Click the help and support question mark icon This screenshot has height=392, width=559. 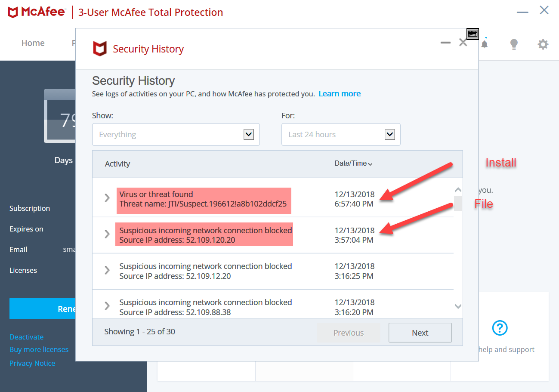499,328
